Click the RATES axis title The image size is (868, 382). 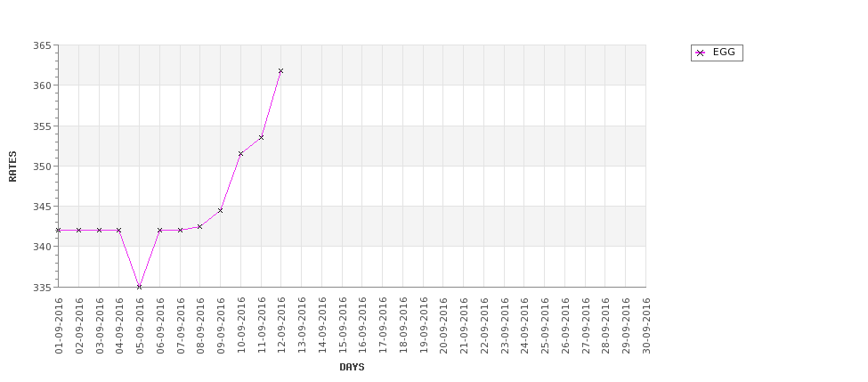(x=12, y=167)
